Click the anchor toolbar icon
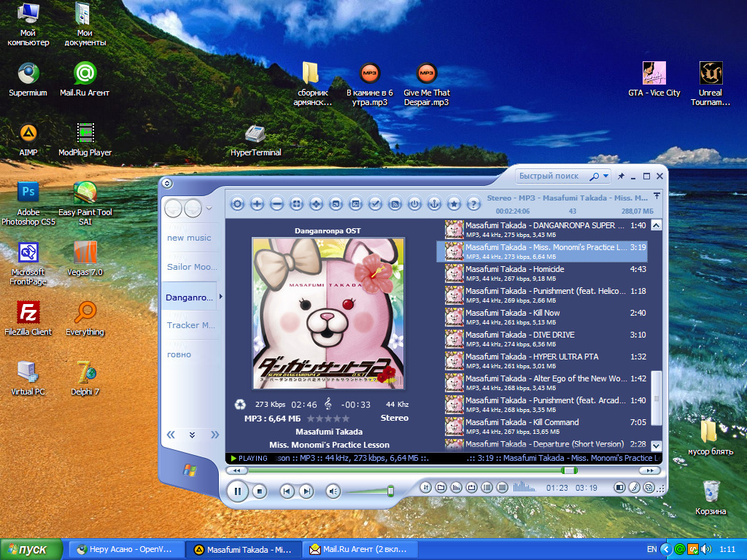Screen dimensions: 747x560 coord(434,204)
